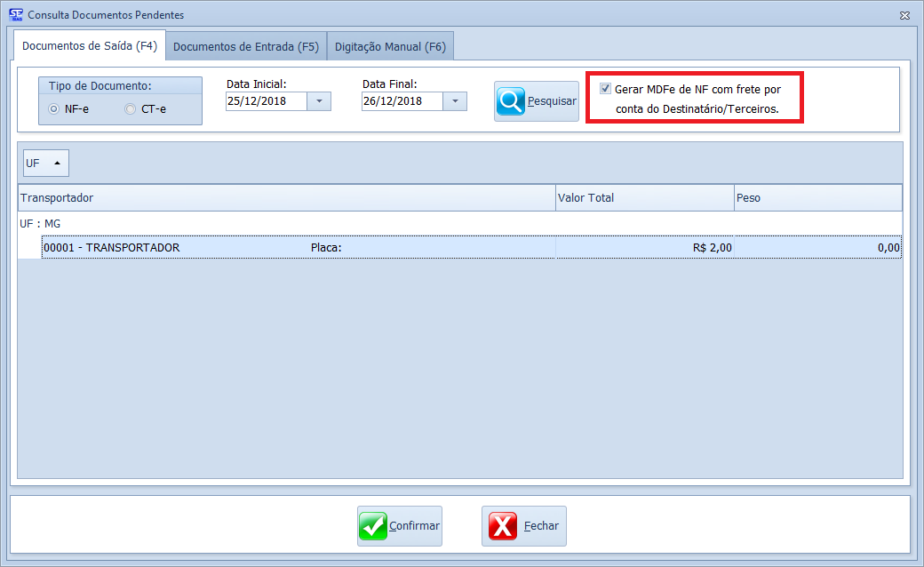
Task: Sort by the Valor Total column header
Action: (643, 197)
